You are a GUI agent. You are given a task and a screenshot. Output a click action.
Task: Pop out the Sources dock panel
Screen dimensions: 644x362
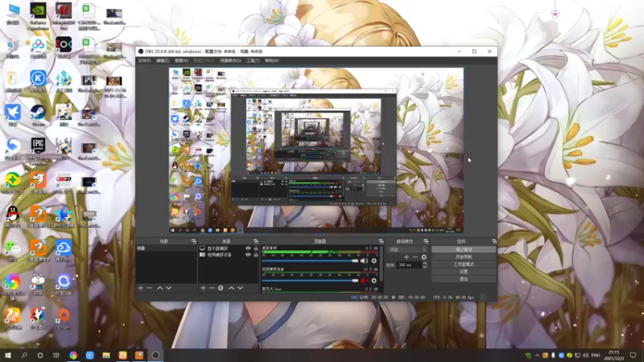[x=256, y=241]
